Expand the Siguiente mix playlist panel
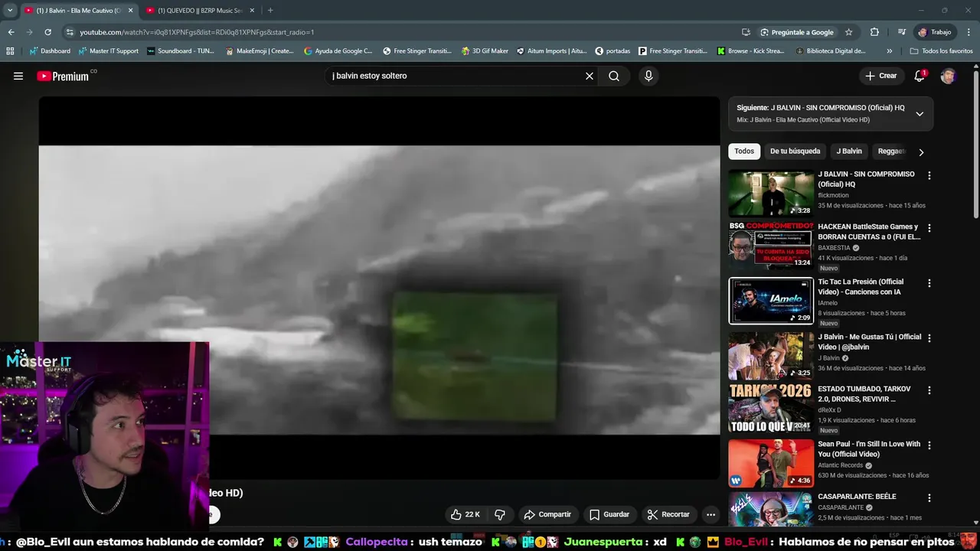 tap(920, 114)
